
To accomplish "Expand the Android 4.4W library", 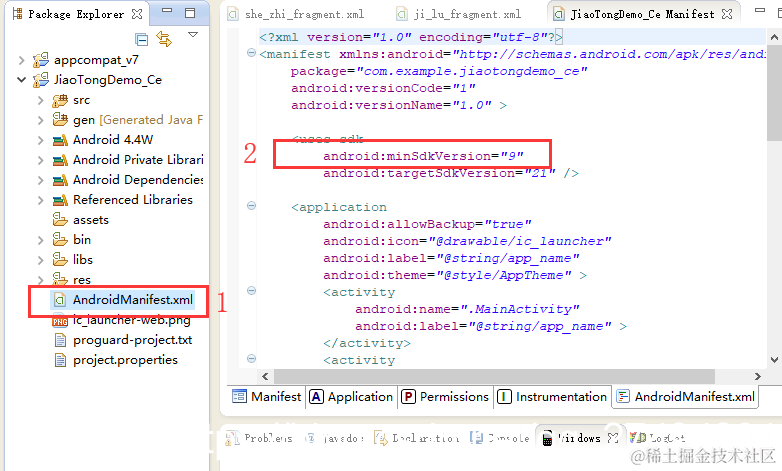I will click(x=41, y=140).
